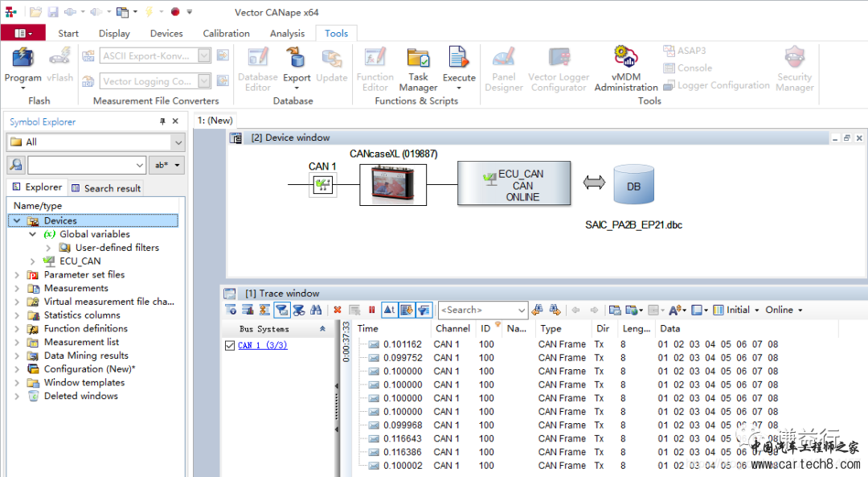Uncheck the CAN 1 (3/3) bus checkbox
The image size is (868, 477).
click(x=230, y=345)
